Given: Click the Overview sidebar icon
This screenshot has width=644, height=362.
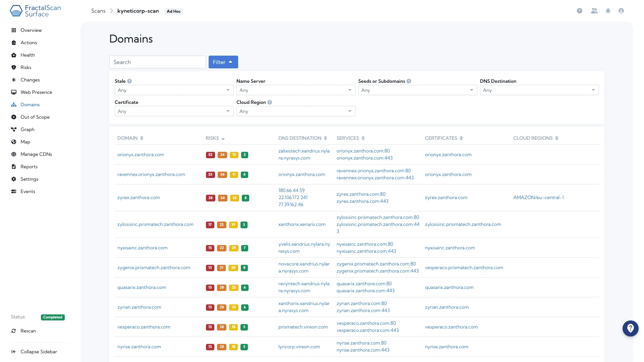Looking at the screenshot, I should click(x=14, y=29).
